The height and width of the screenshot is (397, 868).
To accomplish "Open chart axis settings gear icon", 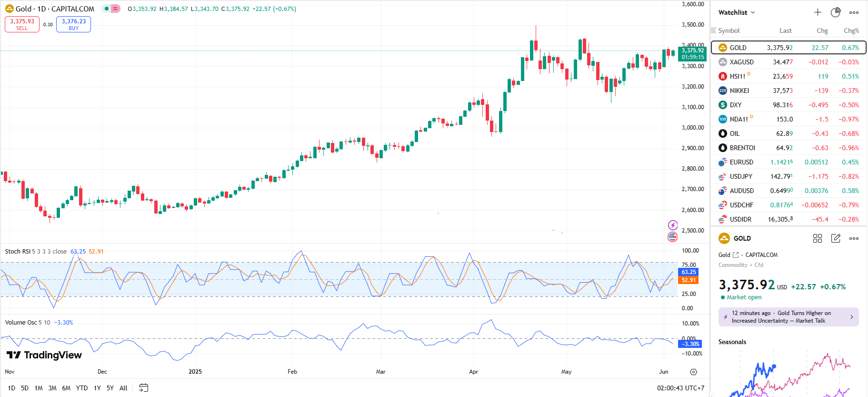I will (x=693, y=372).
